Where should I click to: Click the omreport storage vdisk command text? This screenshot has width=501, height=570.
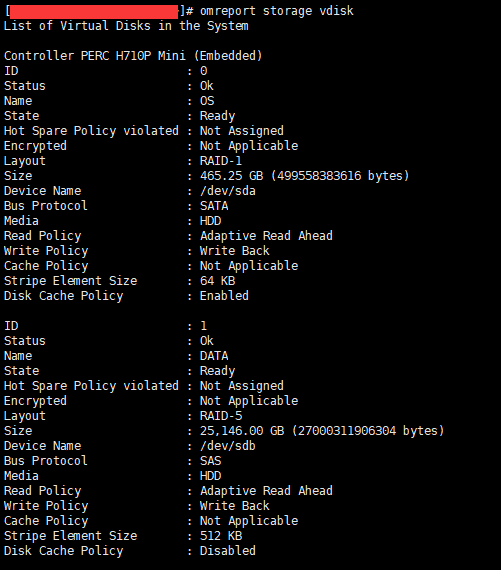(x=276, y=11)
